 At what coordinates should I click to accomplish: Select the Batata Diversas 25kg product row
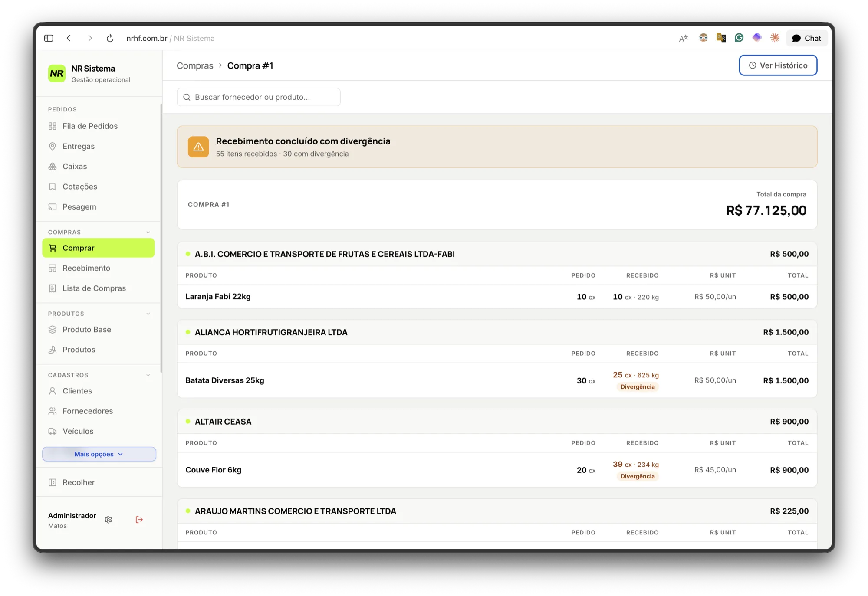497,380
